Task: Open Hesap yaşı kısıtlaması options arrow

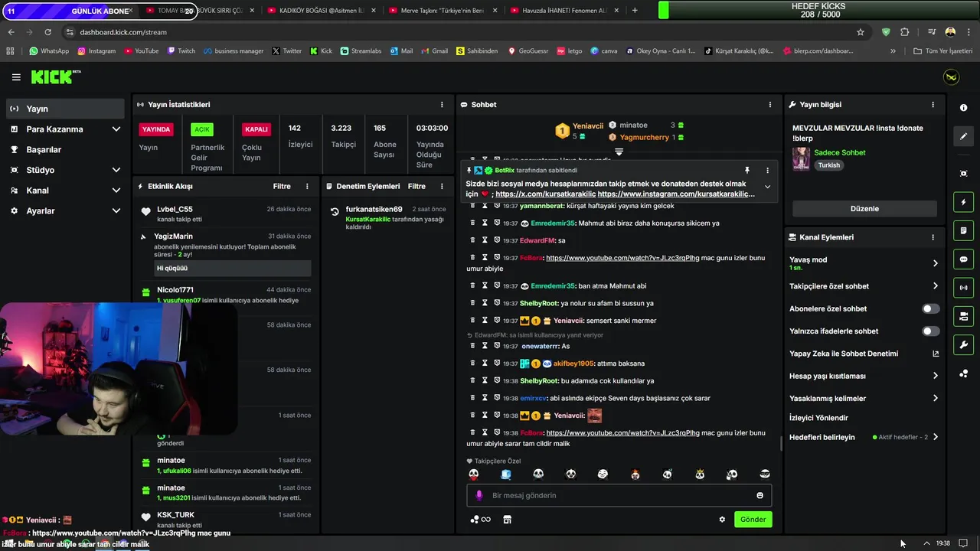Action: (x=935, y=376)
